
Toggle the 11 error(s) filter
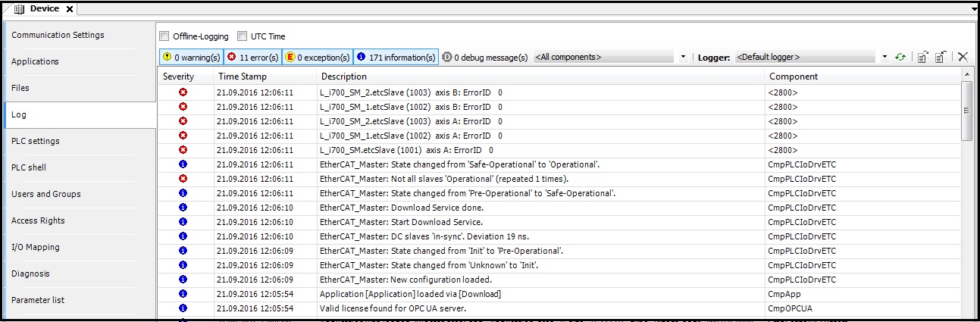pos(252,57)
